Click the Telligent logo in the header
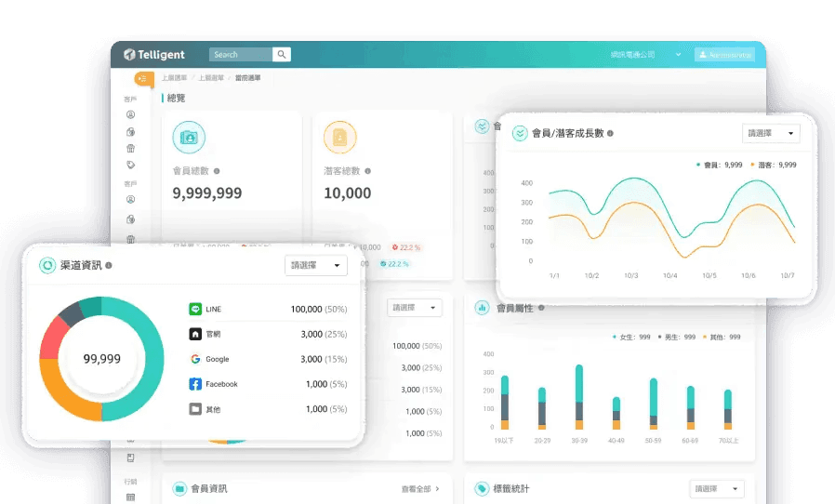This screenshot has height=504, width=835. [154, 54]
